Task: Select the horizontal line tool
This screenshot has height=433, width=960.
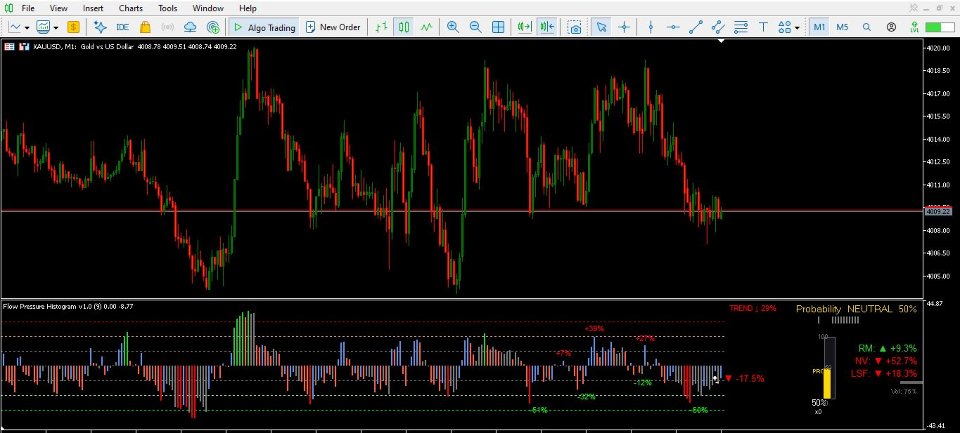Action: coord(673,28)
